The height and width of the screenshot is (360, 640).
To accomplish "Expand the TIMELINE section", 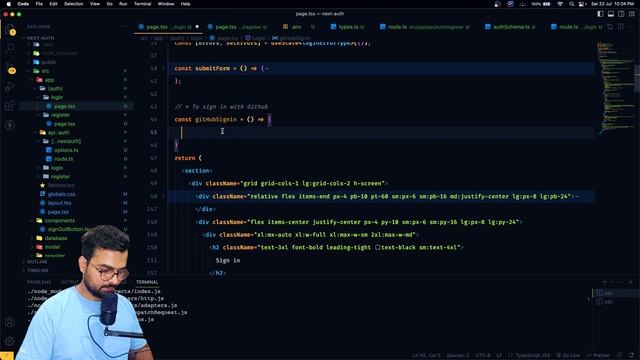I will coord(38,271).
